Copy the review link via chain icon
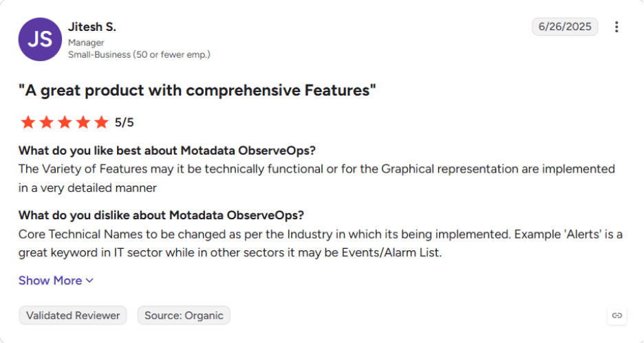Image resolution: width=644 pixels, height=343 pixels. [x=617, y=316]
